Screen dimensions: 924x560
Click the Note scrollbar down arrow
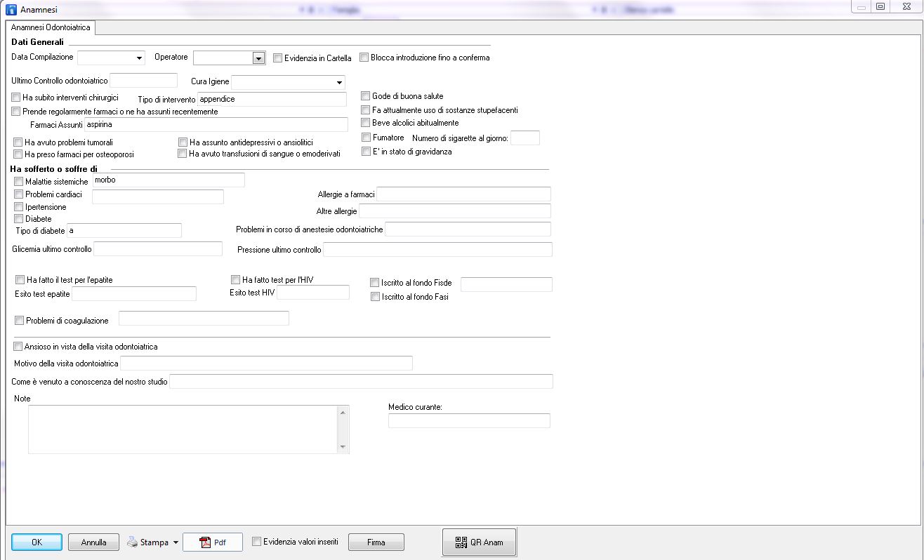(343, 447)
